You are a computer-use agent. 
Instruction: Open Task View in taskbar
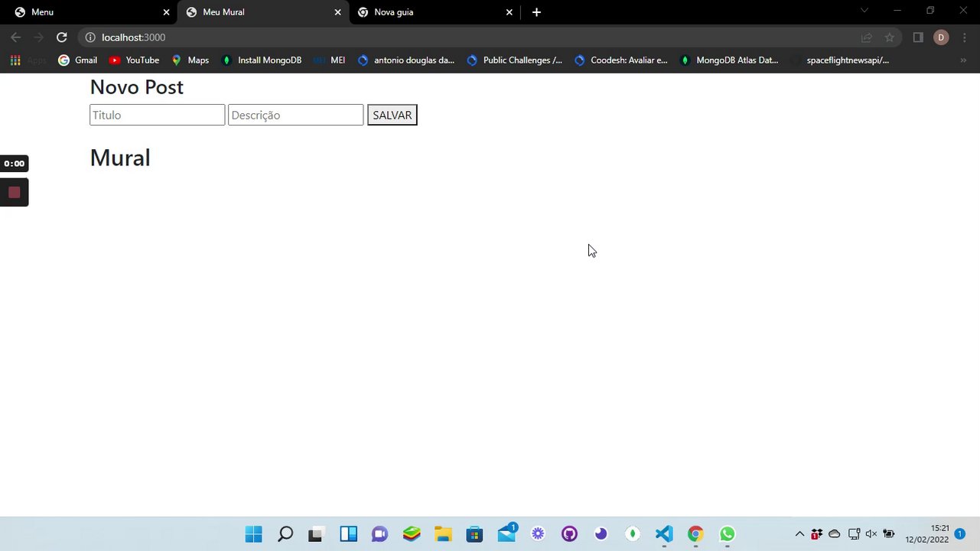[x=317, y=534]
